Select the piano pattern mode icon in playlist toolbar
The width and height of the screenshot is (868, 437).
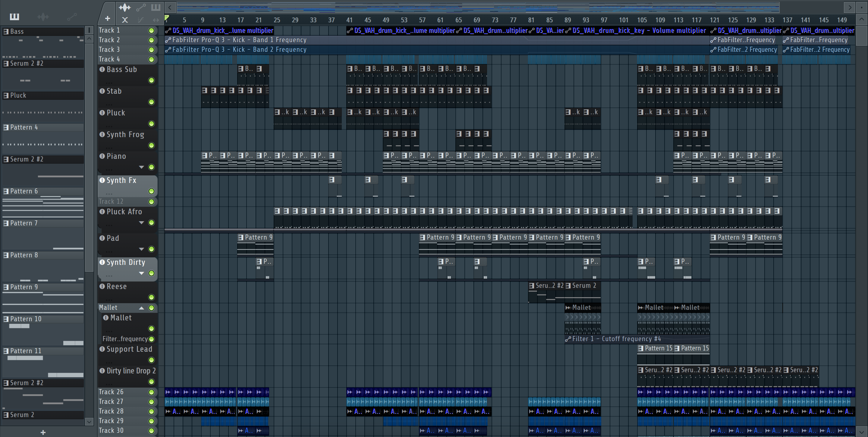click(x=156, y=7)
